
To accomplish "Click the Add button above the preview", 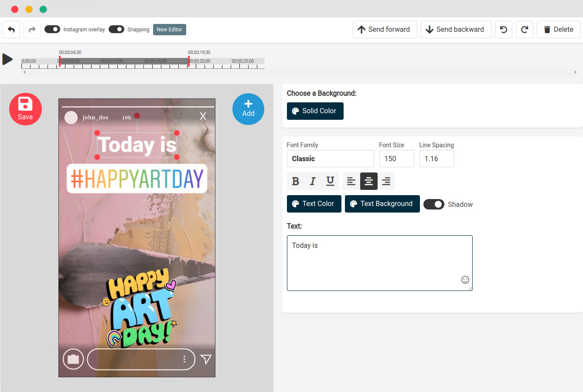I will tap(248, 109).
